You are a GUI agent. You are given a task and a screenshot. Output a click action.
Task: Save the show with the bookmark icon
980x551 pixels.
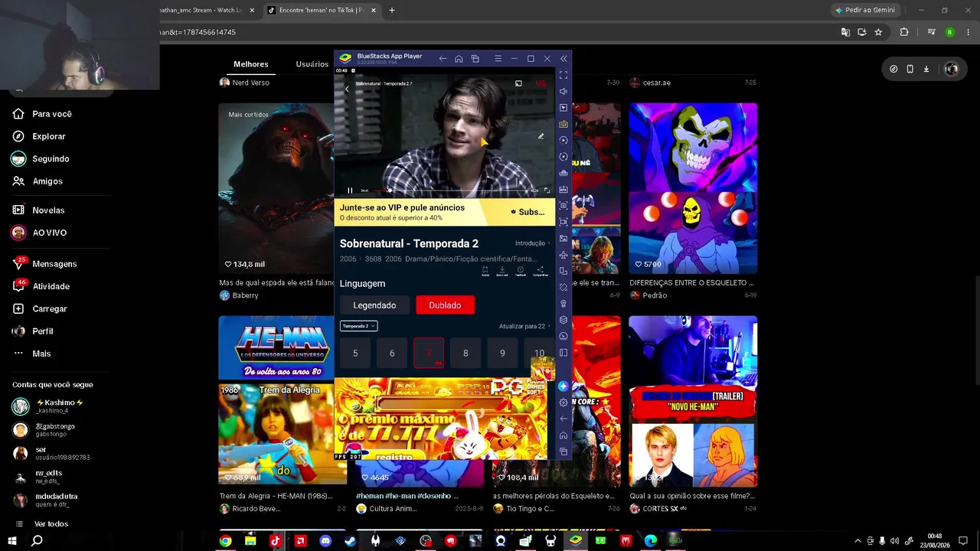tap(485, 271)
